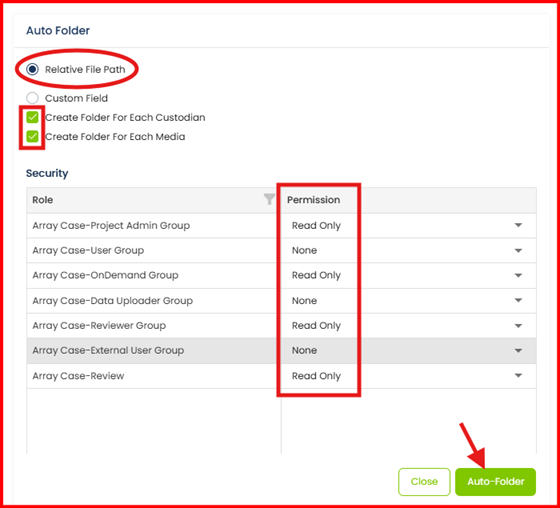Screen dimensions: 560x508
Task: Select the Array Case-Data Uploader Group row
Action: click(x=281, y=301)
